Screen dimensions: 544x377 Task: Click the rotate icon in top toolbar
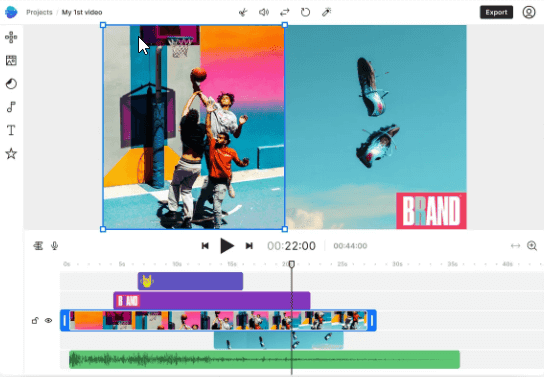click(305, 12)
